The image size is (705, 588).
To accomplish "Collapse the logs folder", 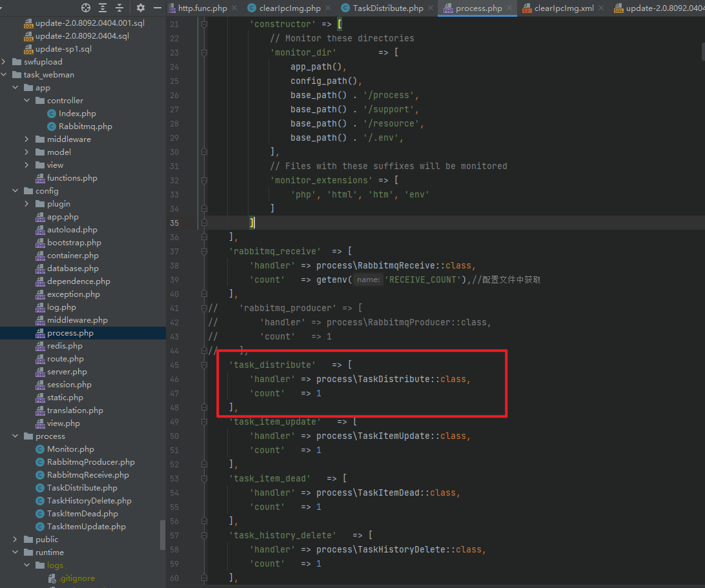I will pyautogui.click(x=27, y=565).
